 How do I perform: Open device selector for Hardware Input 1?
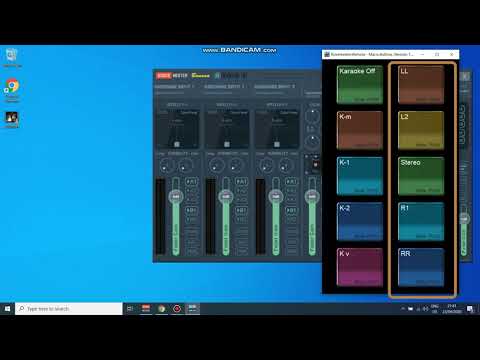(175, 87)
